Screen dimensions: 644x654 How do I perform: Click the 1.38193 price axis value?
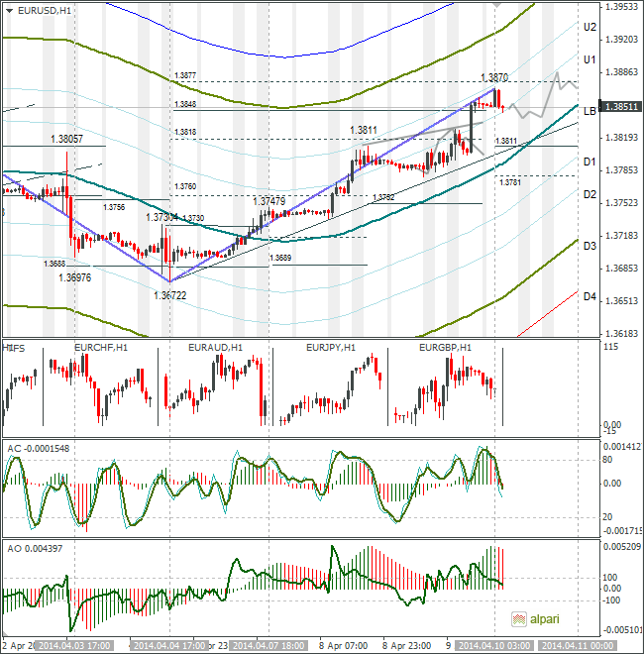[621, 137]
